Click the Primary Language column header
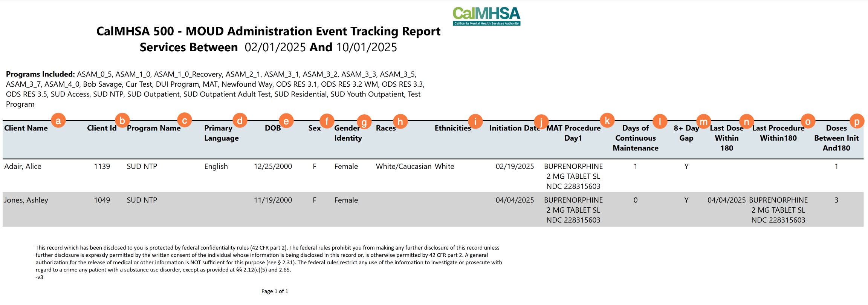Image resolution: width=868 pixels, height=305 pixels. point(222,133)
